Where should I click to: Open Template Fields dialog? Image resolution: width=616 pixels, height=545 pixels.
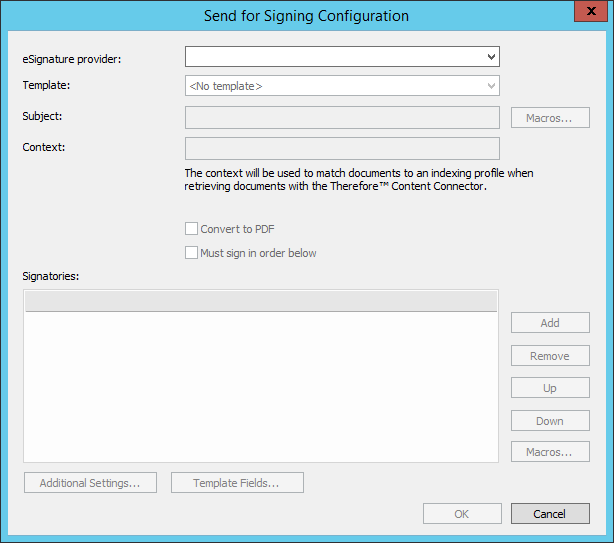[237, 483]
